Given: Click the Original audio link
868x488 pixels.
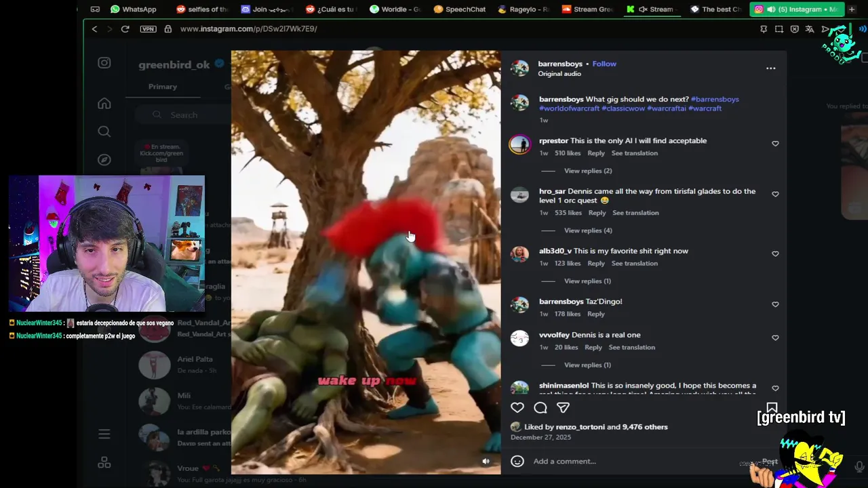Looking at the screenshot, I should tap(559, 73).
